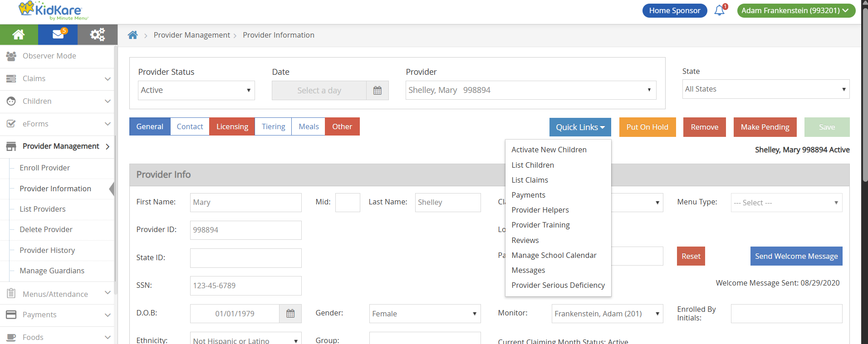868x344 pixels.
Task: Click the Observer Mode sidebar icon
Action: pos(11,56)
